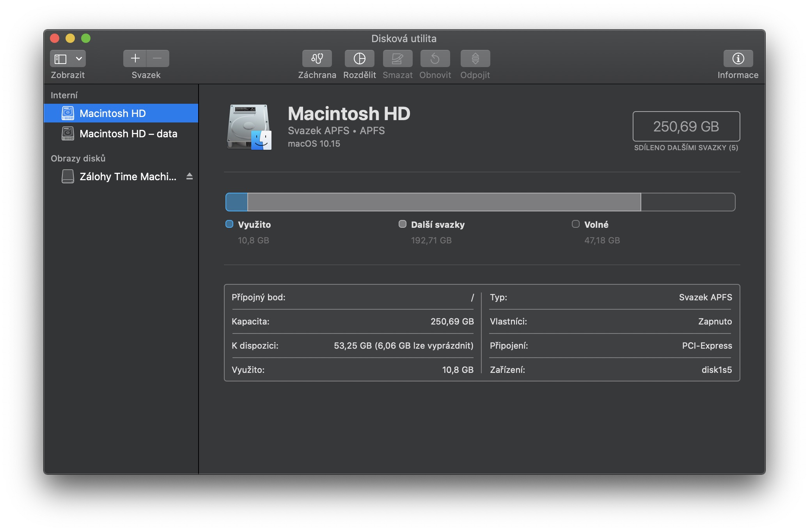The image size is (809, 532).
Task: Click the Rozdělit partition icon
Action: (359, 59)
